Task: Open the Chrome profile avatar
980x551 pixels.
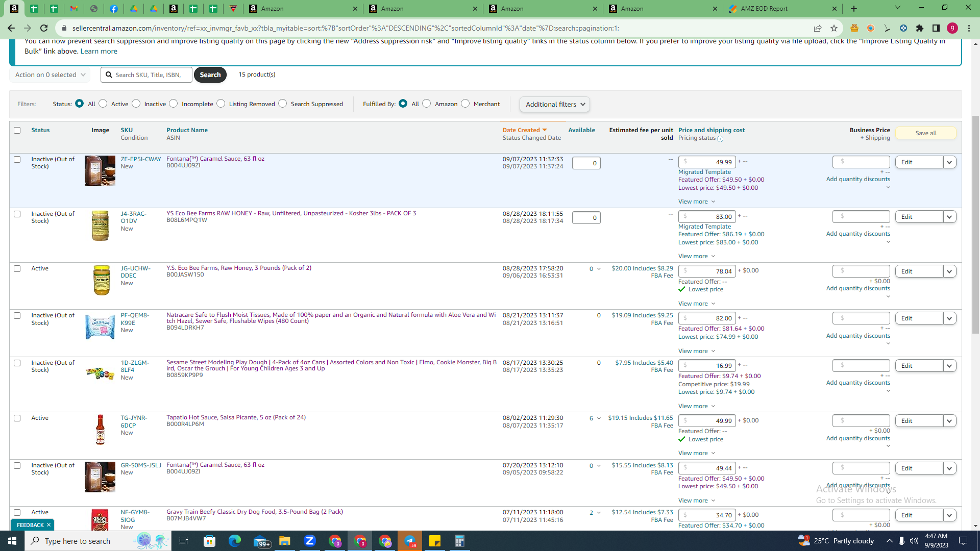Action: coord(952,28)
